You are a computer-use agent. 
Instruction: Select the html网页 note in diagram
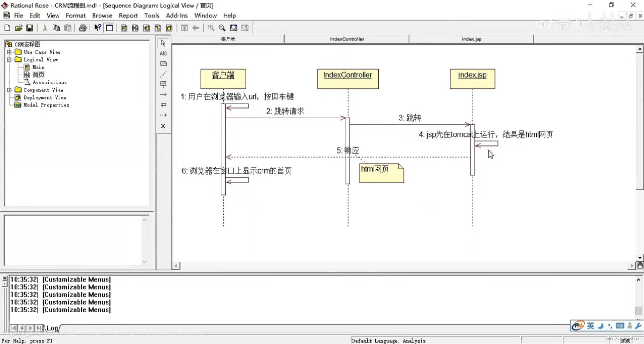pos(381,173)
